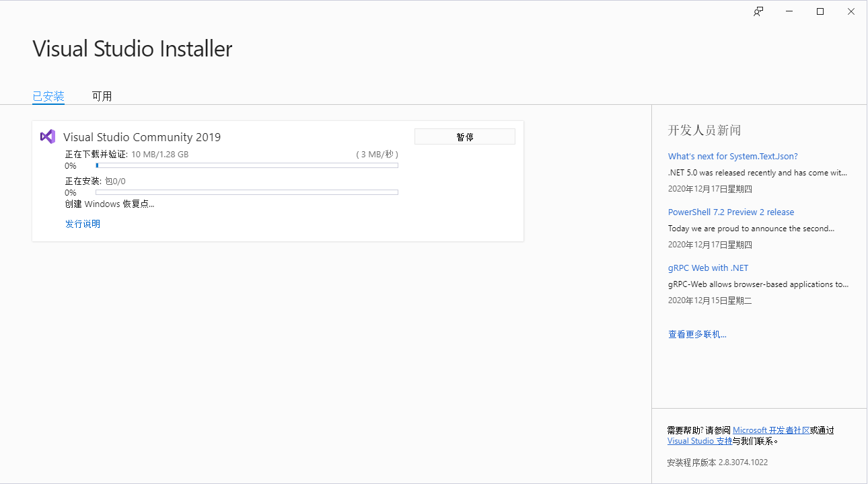Image resolution: width=868 pixels, height=484 pixels.
Task: Close the Visual Studio Installer window
Action: 851,11
